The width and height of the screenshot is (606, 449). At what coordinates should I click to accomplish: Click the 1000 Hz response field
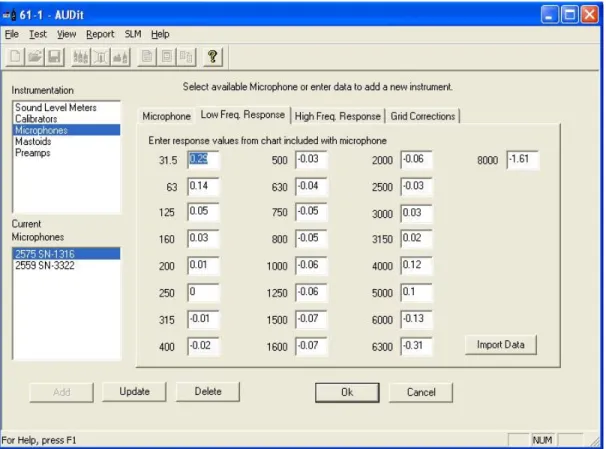311,265
